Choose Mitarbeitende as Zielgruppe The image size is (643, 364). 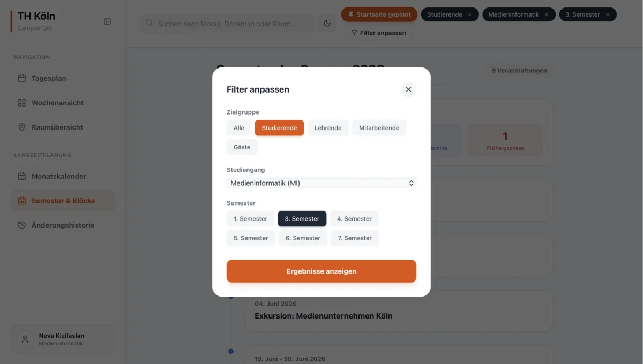[379, 128]
